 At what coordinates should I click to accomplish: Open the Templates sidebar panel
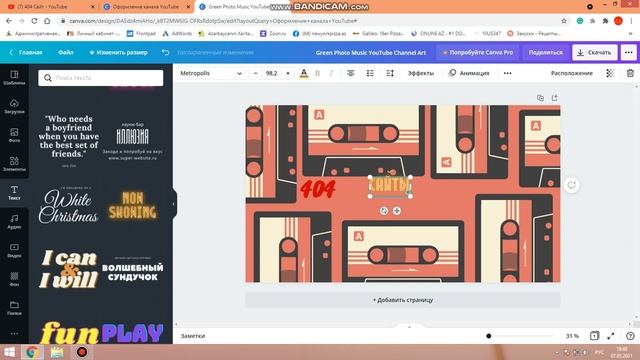pos(14,77)
